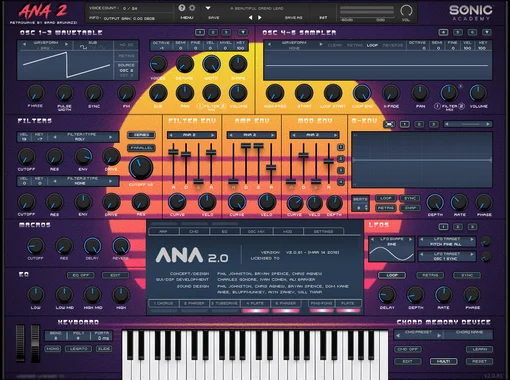Toggle Legato keyboard mode
This screenshot has height=380, width=510.
click(x=78, y=349)
